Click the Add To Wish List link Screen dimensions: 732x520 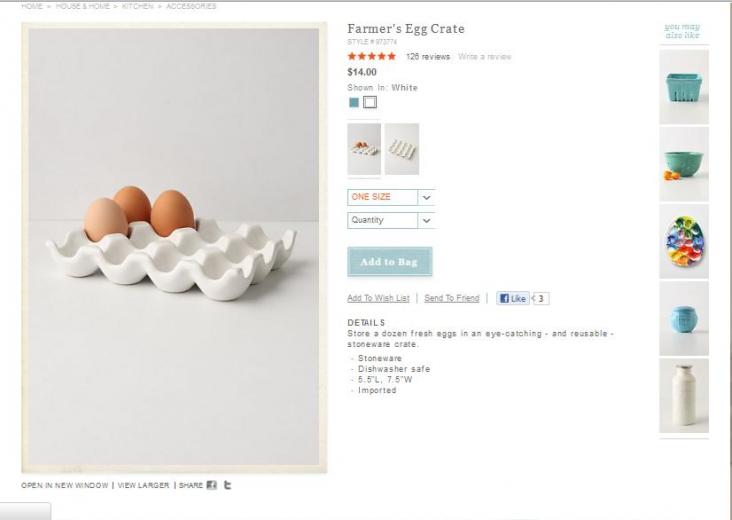pyautogui.click(x=378, y=298)
